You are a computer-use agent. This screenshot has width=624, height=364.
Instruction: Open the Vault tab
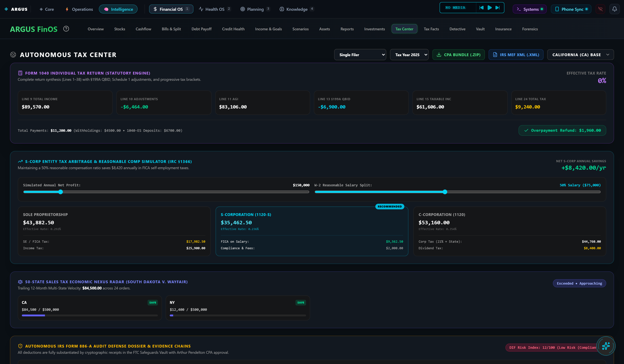[x=480, y=29]
